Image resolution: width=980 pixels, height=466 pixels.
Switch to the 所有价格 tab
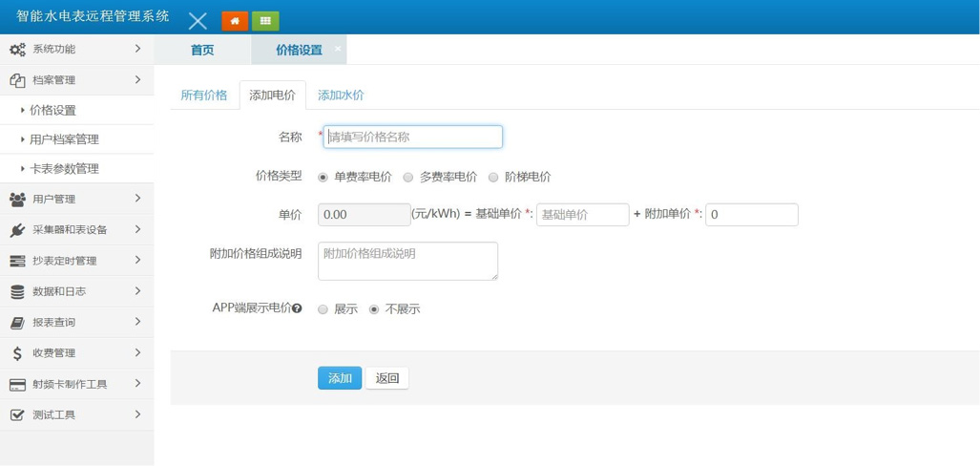pos(204,95)
